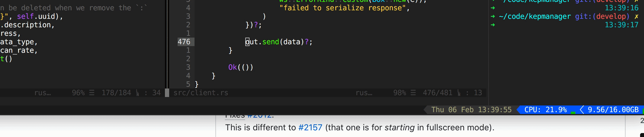Place cursor on out.send(data) line
The height and width of the screenshot is (137, 644).
(x=279, y=42)
